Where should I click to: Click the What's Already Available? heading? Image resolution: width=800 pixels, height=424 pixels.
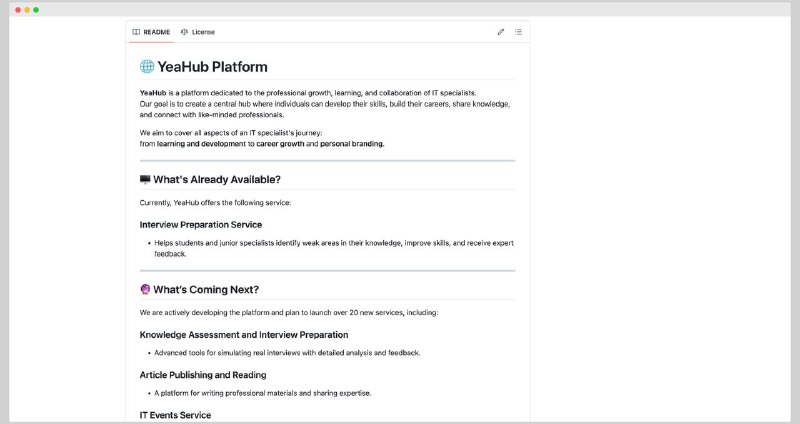point(217,180)
